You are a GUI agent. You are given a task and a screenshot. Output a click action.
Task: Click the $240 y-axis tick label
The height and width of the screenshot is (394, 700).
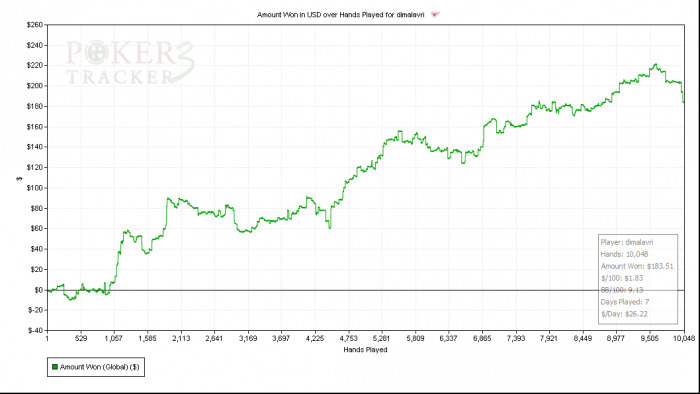(35, 45)
